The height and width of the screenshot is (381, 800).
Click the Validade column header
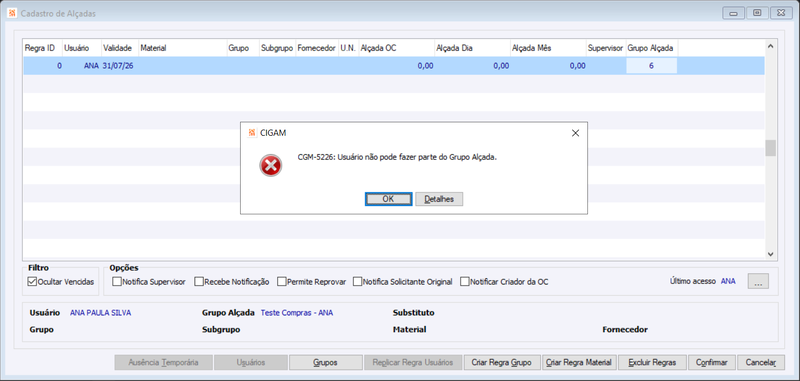coord(120,48)
